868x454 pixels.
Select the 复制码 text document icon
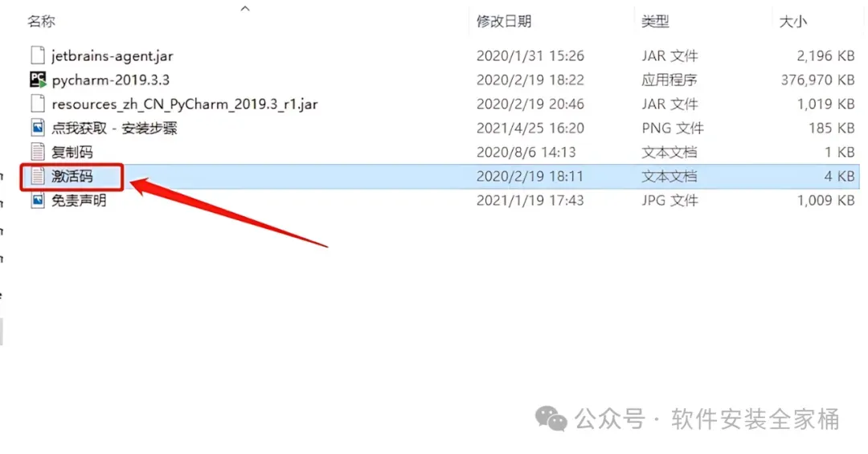click(x=38, y=152)
